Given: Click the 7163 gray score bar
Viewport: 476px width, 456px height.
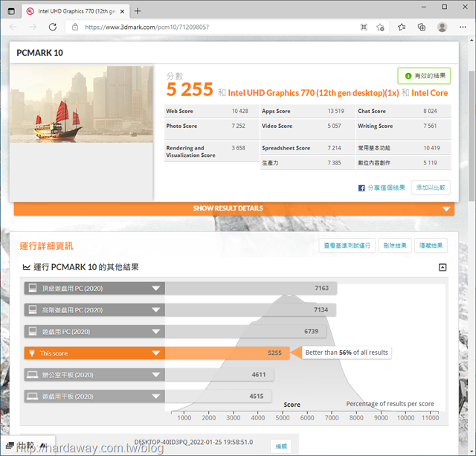Looking at the screenshot, I should 251,288.
